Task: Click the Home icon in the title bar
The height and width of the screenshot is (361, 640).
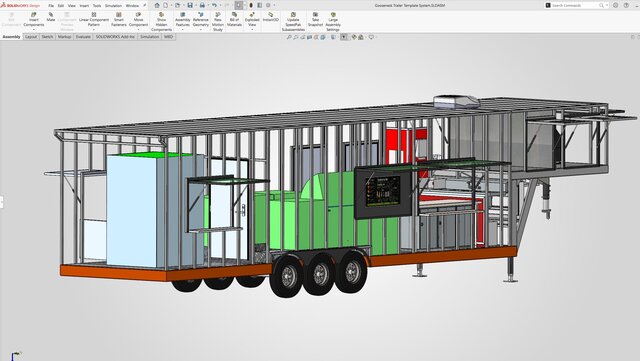Action: pyautogui.click(x=157, y=5)
